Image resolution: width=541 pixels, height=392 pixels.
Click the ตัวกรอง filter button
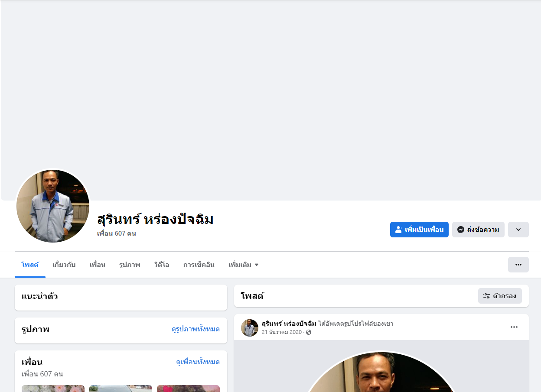(x=500, y=296)
